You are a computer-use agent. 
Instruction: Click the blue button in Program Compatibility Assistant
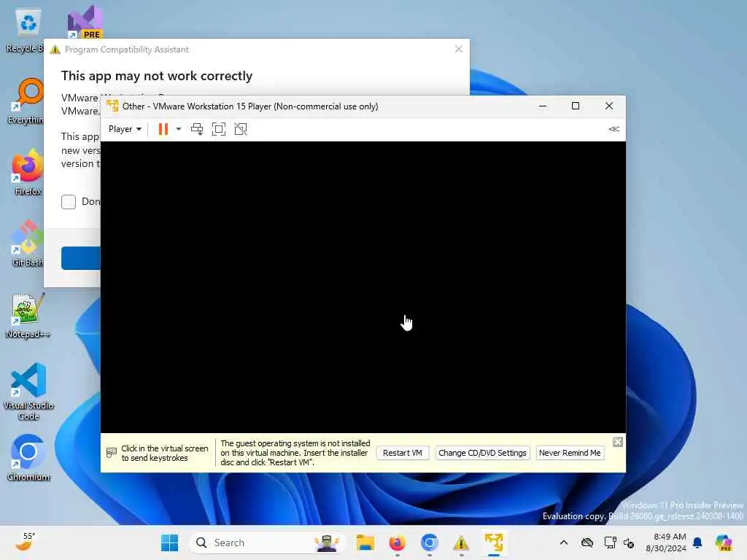(80, 258)
